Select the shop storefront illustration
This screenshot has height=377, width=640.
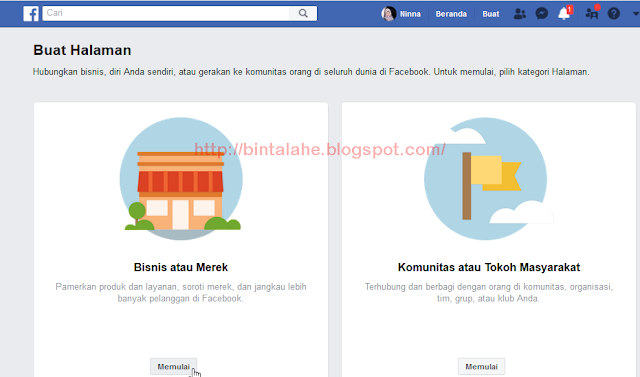[x=181, y=179]
